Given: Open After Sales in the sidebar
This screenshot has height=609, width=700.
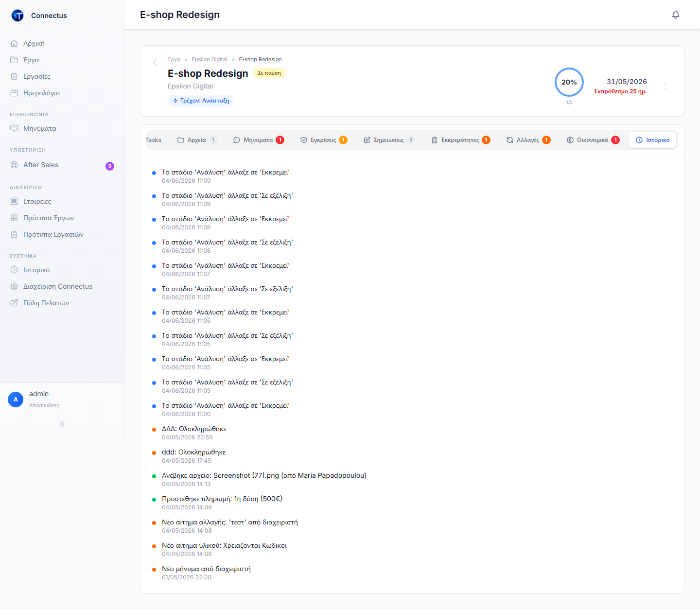Looking at the screenshot, I should pos(62,165).
